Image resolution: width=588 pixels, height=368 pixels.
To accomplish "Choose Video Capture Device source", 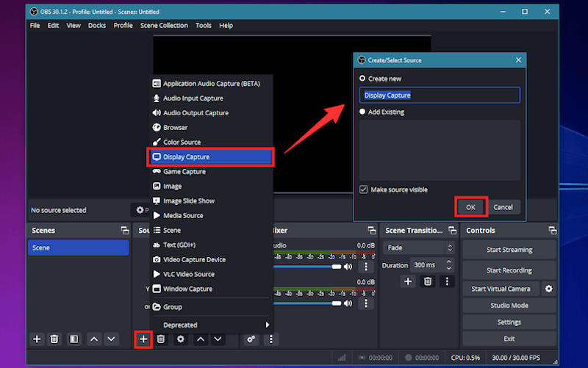I will tap(212, 259).
